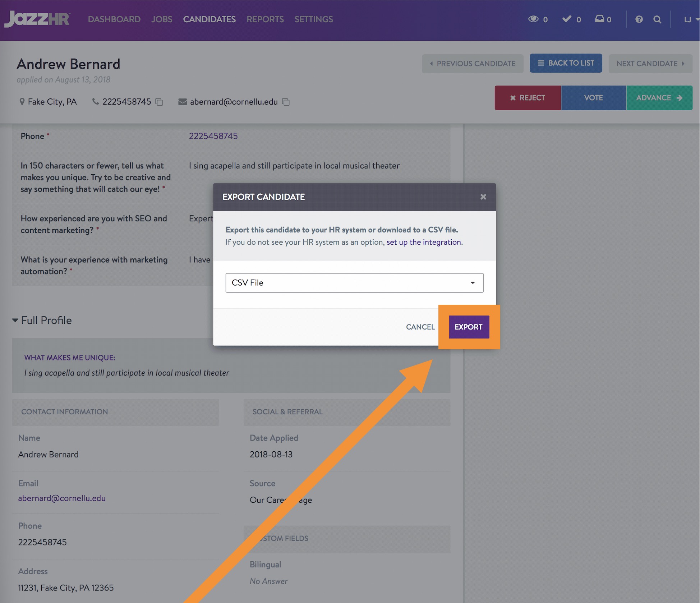Click Cancel in export dialog
700x603 pixels.
tap(420, 327)
